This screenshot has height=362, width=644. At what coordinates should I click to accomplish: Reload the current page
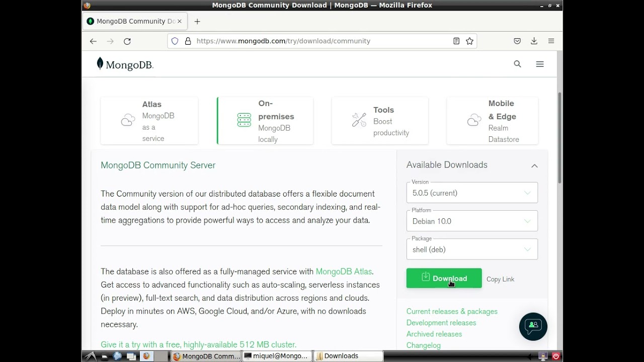point(127,41)
